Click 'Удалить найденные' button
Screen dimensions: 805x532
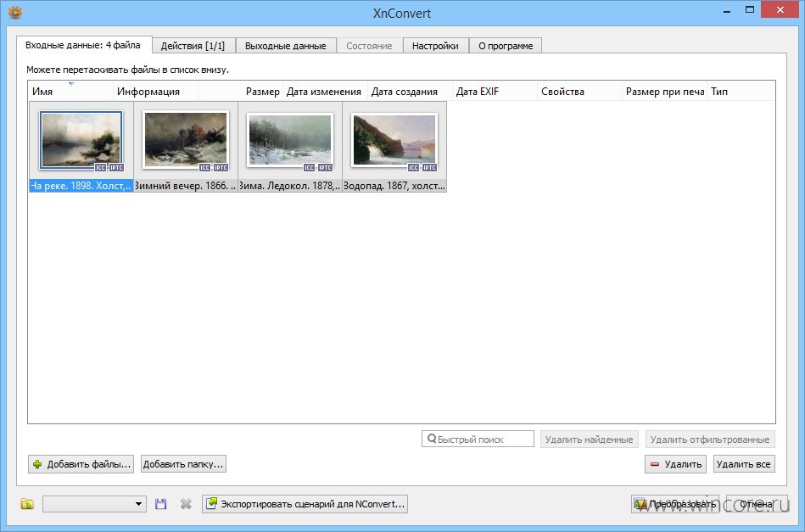coord(589,440)
